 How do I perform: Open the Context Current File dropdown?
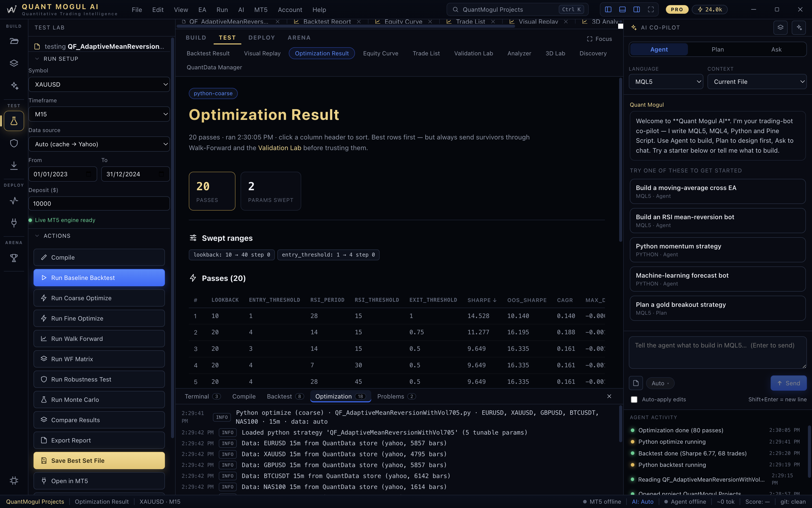(x=757, y=82)
